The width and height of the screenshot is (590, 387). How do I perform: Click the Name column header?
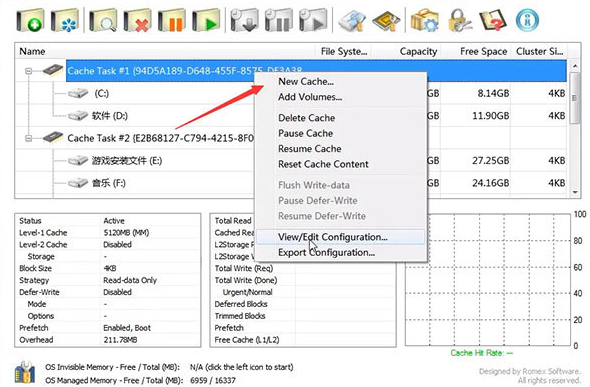165,51
